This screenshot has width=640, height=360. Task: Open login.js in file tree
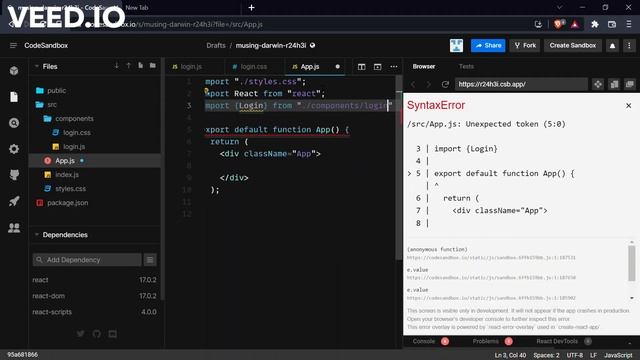(x=95, y=147)
